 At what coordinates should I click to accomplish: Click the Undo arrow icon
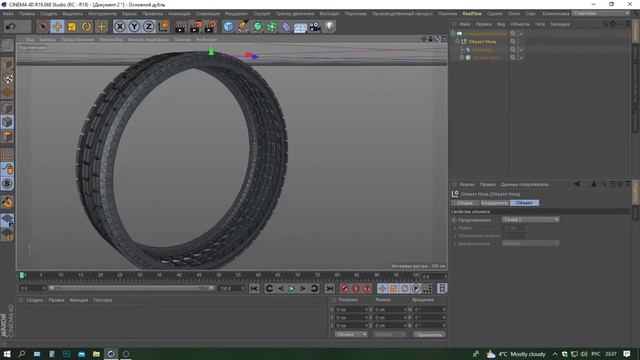point(11,27)
